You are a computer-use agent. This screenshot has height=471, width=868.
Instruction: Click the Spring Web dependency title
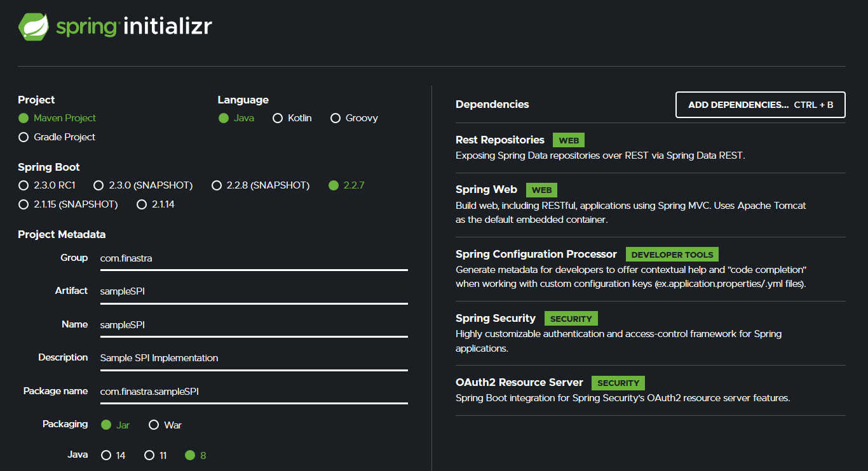click(486, 189)
